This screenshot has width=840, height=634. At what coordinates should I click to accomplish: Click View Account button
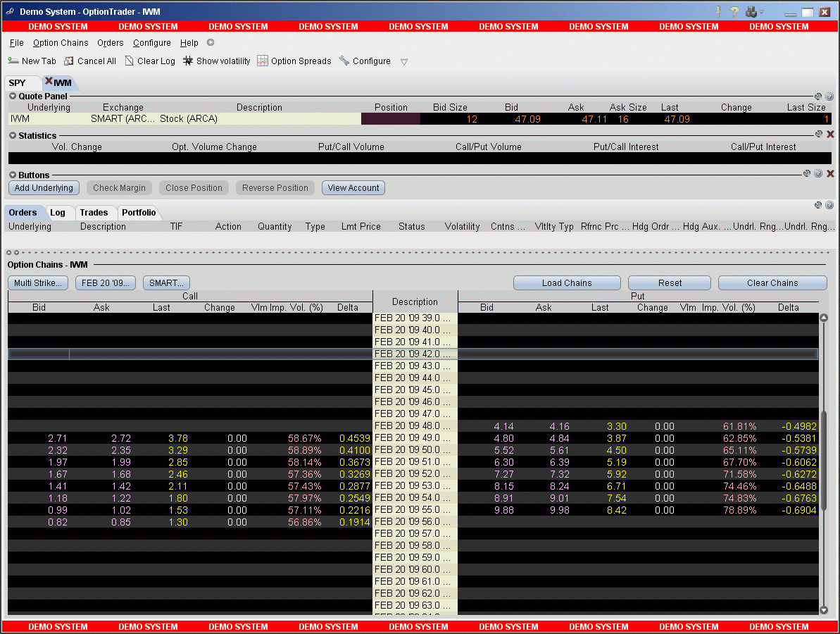(353, 188)
